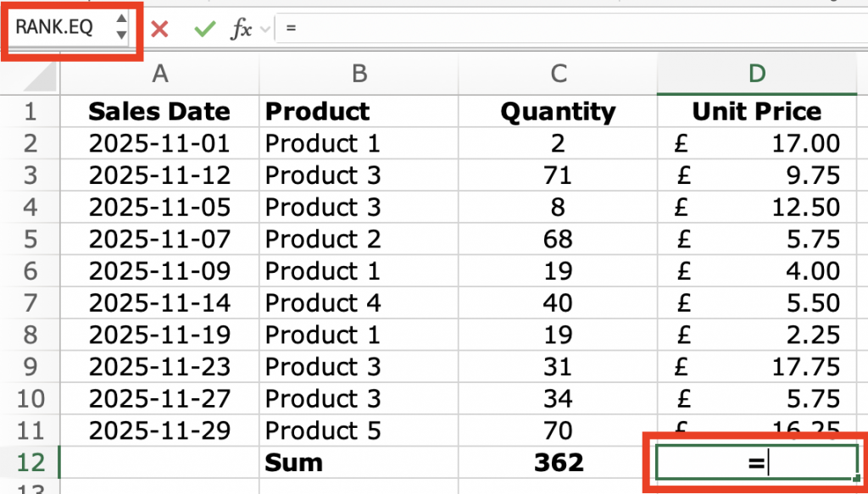This screenshot has height=494, width=868.
Task: Select the Product 4 cell
Action: point(359,303)
